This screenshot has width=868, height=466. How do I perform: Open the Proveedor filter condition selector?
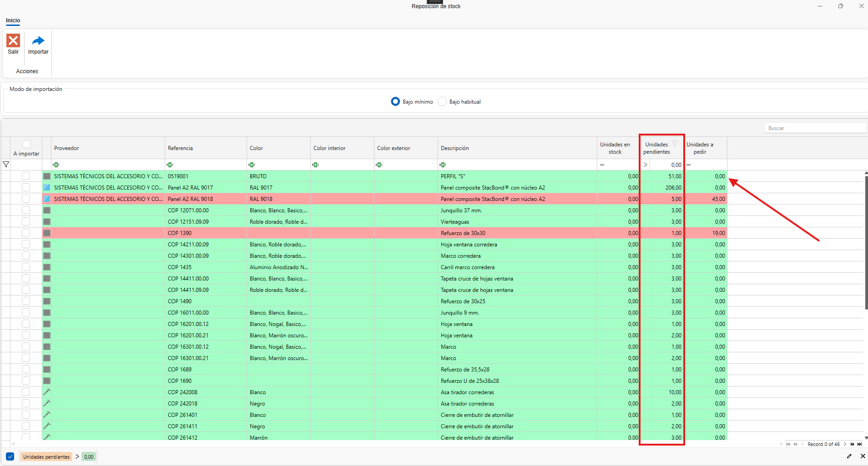click(56, 165)
